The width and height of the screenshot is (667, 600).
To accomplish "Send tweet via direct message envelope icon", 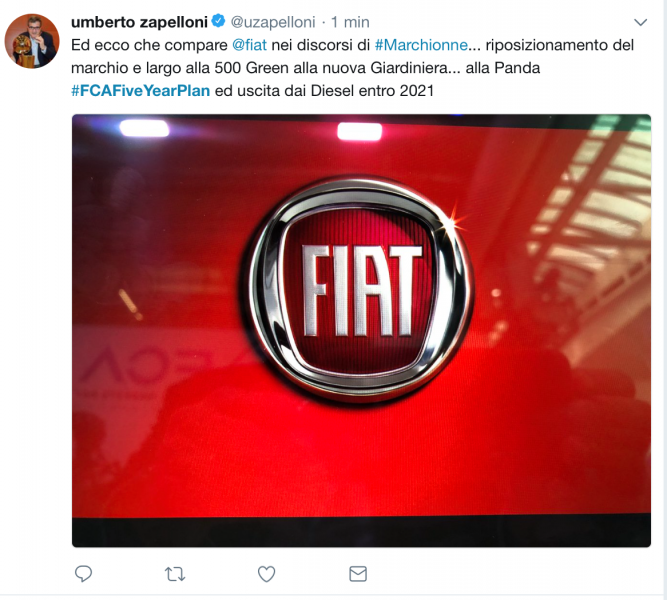I will pyautogui.click(x=358, y=574).
